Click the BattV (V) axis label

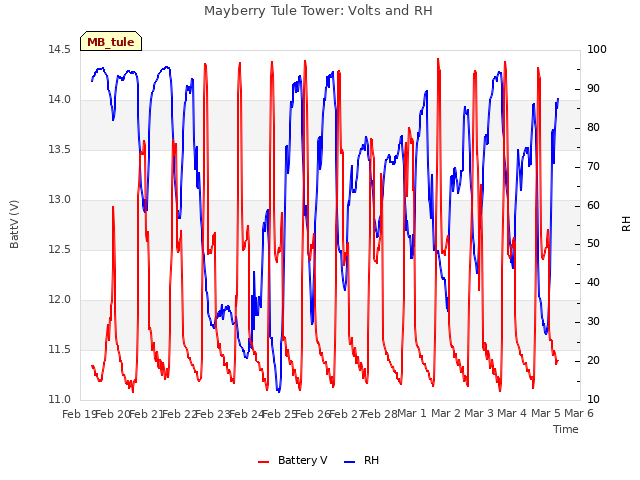pos(14,224)
